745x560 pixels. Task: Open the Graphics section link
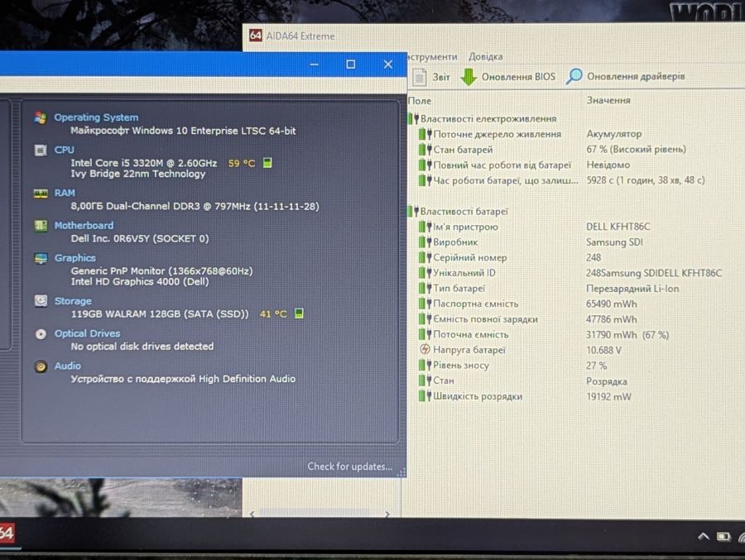(x=75, y=258)
